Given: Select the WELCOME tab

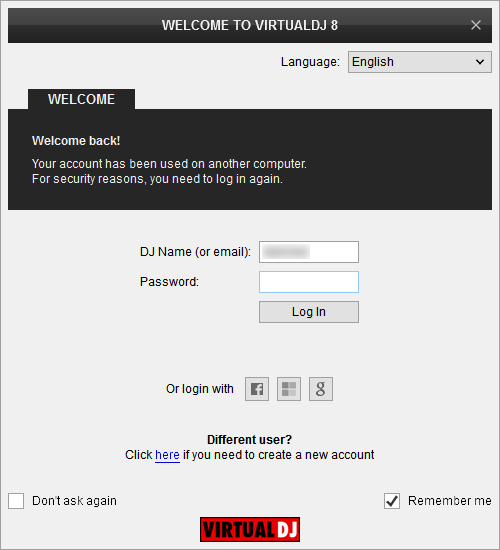Looking at the screenshot, I should pos(81,99).
